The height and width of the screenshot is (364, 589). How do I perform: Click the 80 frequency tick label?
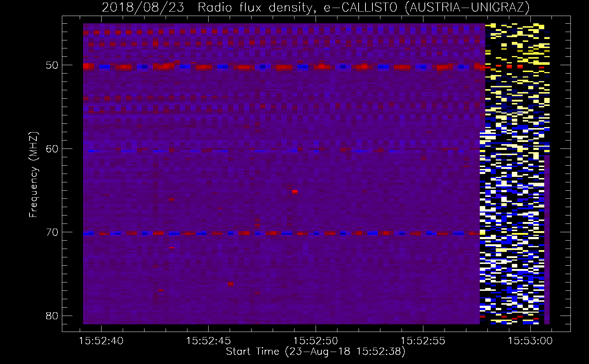[52, 316]
